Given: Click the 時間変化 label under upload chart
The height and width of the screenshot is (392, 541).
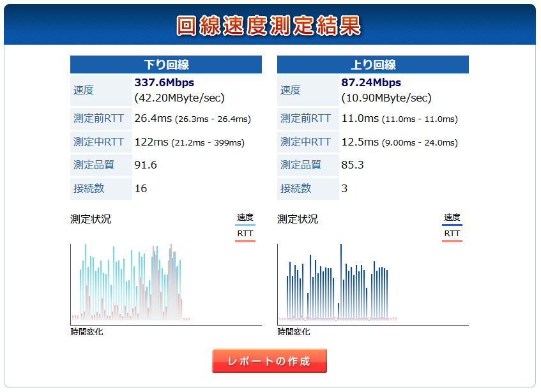Looking at the screenshot, I should [294, 331].
